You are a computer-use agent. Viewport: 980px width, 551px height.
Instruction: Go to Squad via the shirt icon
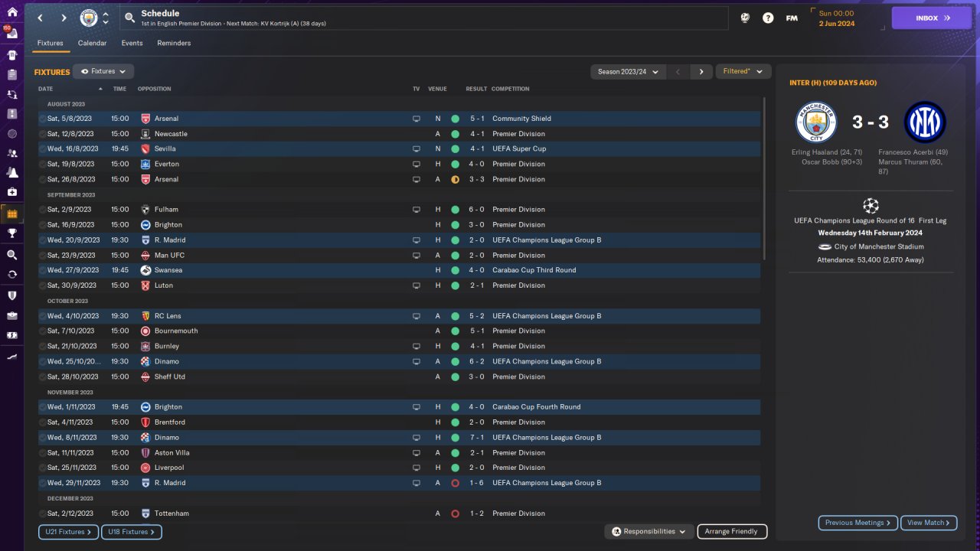(x=11, y=55)
